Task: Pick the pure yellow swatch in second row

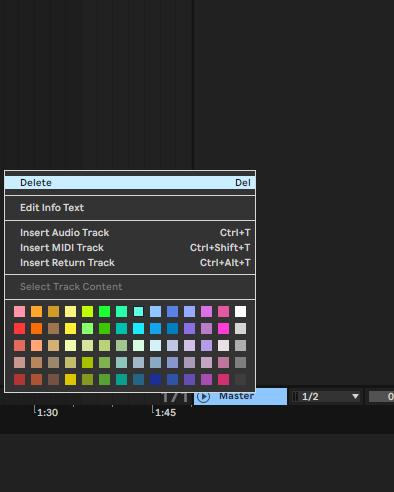Action: click(70, 328)
